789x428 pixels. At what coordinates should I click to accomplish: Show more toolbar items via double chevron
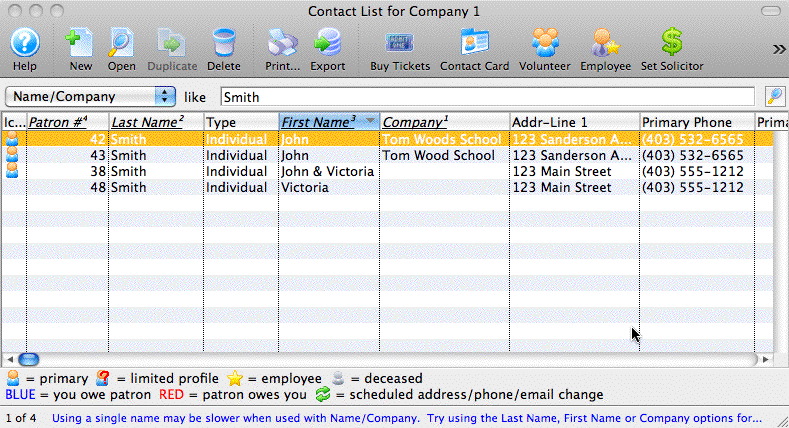pos(779,49)
